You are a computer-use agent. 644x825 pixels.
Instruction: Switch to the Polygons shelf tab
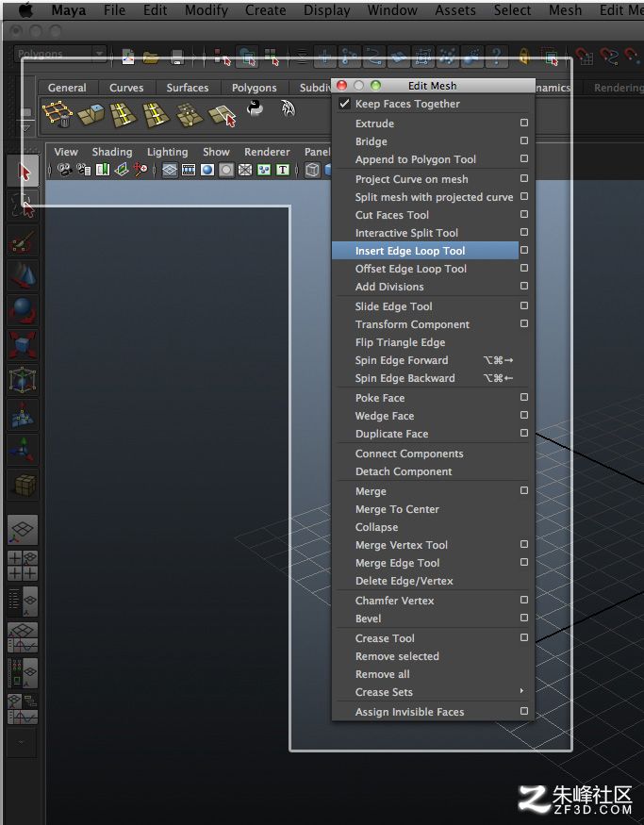(255, 88)
